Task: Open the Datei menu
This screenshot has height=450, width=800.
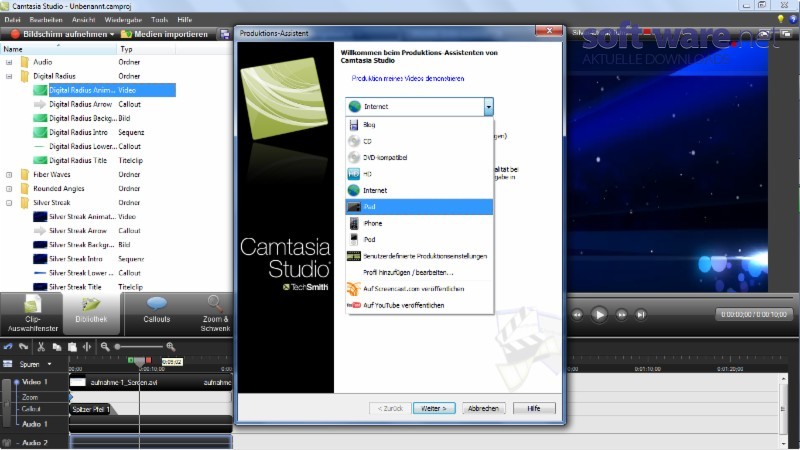Action: [x=12, y=19]
